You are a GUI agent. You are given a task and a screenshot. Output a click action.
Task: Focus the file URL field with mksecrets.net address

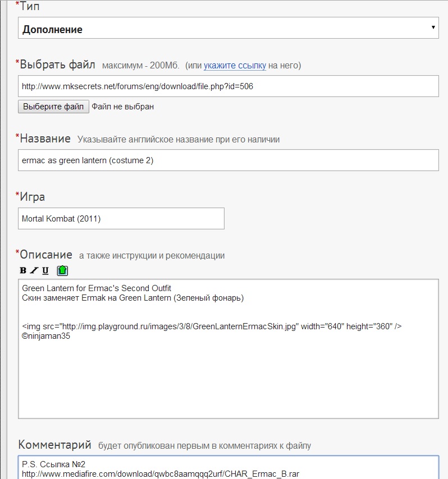(x=228, y=86)
